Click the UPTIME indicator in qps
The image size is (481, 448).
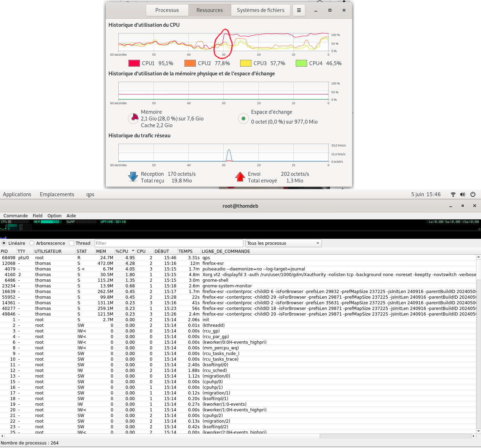coord(113,222)
